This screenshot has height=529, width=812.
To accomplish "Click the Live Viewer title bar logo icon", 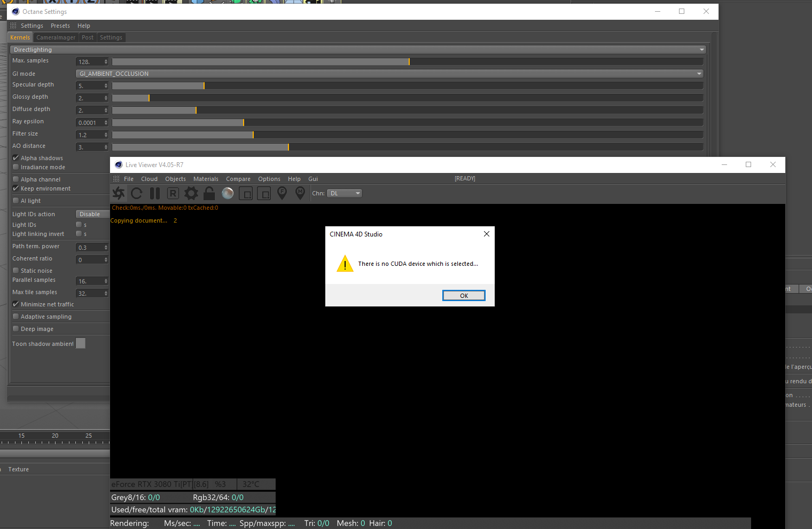I will pos(119,165).
